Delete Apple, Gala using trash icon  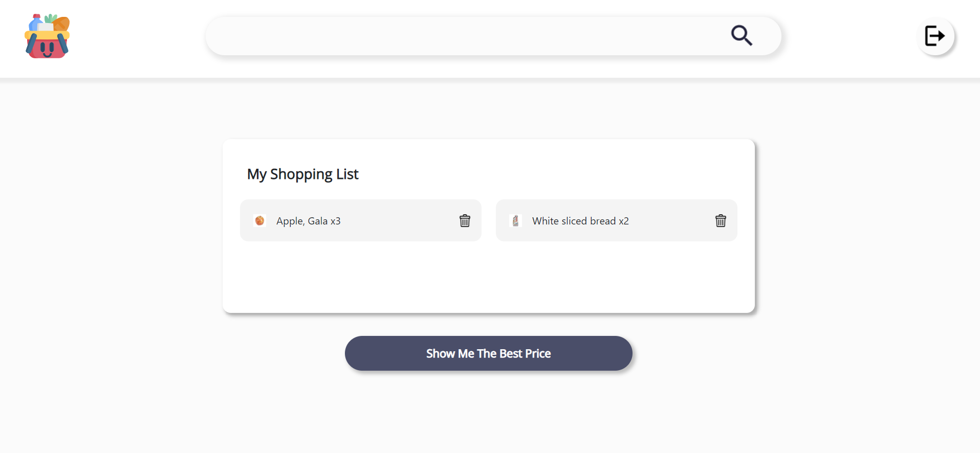[465, 220]
